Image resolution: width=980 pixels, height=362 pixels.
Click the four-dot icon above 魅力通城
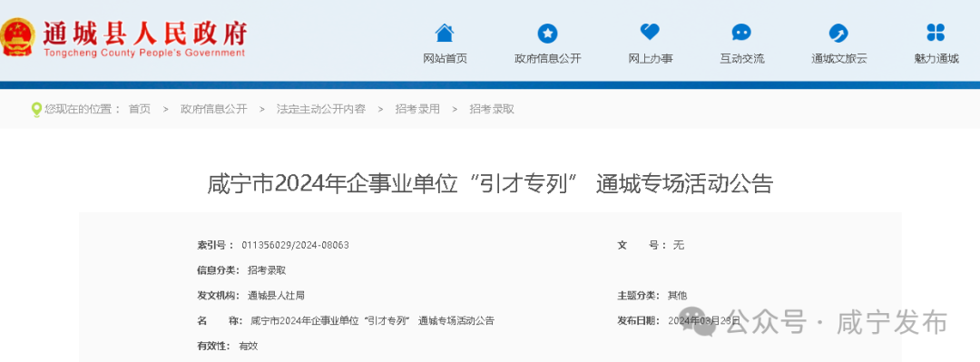coord(936,33)
